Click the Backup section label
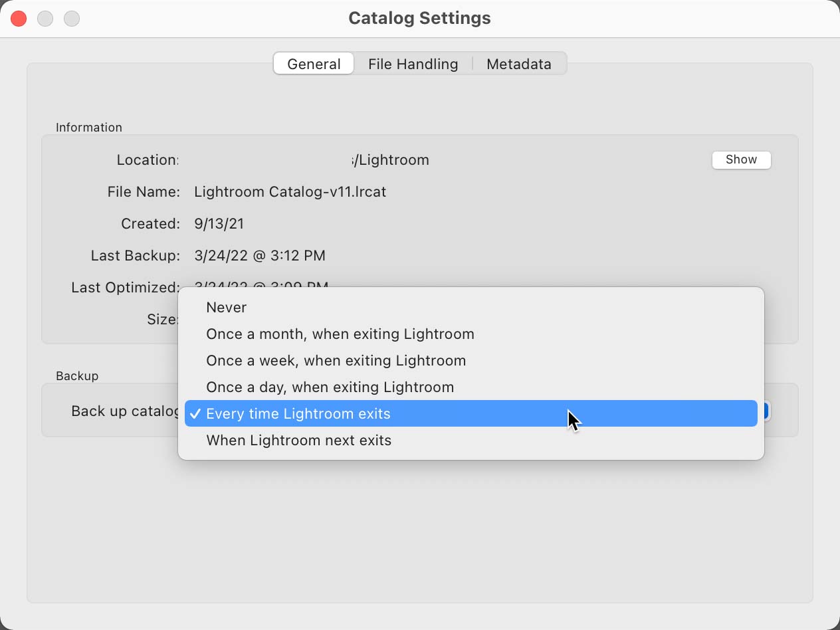Viewport: 840px width, 630px height. pyautogui.click(x=77, y=375)
